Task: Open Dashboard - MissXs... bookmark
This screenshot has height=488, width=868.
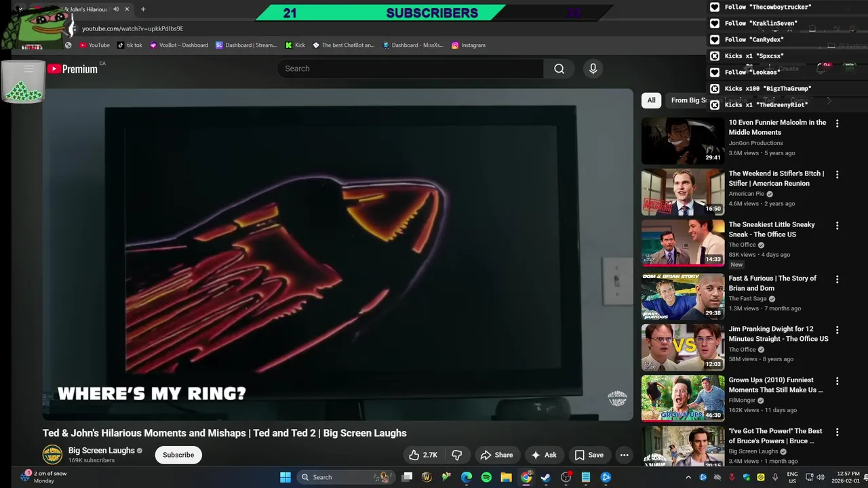Action: click(413, 45)
